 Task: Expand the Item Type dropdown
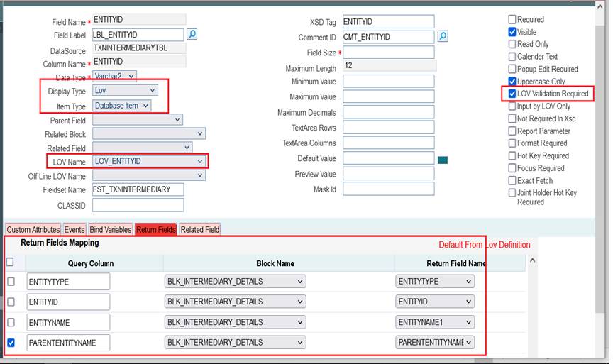point(121,106)
